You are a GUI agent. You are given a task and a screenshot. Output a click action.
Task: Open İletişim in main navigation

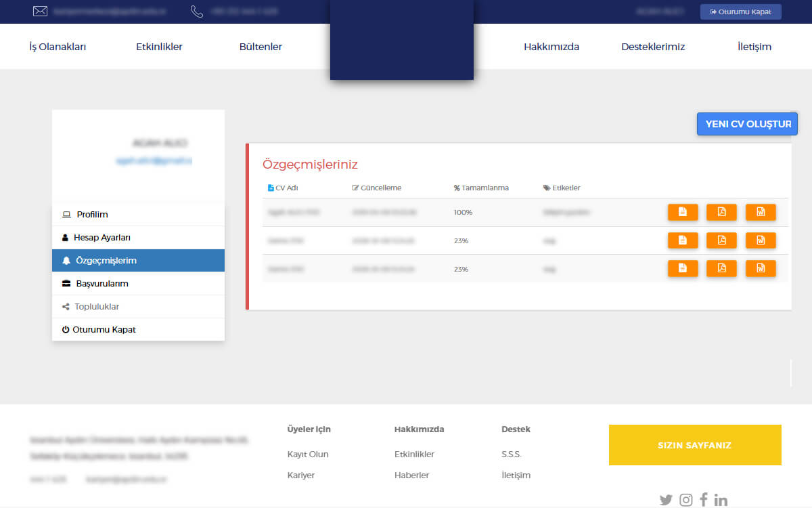click(x=754, y=47)
